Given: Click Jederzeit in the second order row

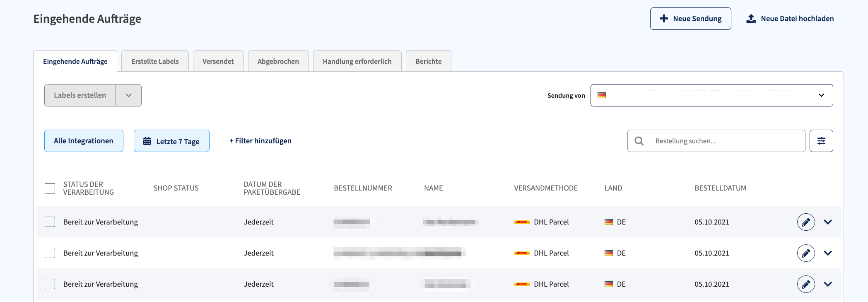Looking at the screenshot, I should [259, 253].
